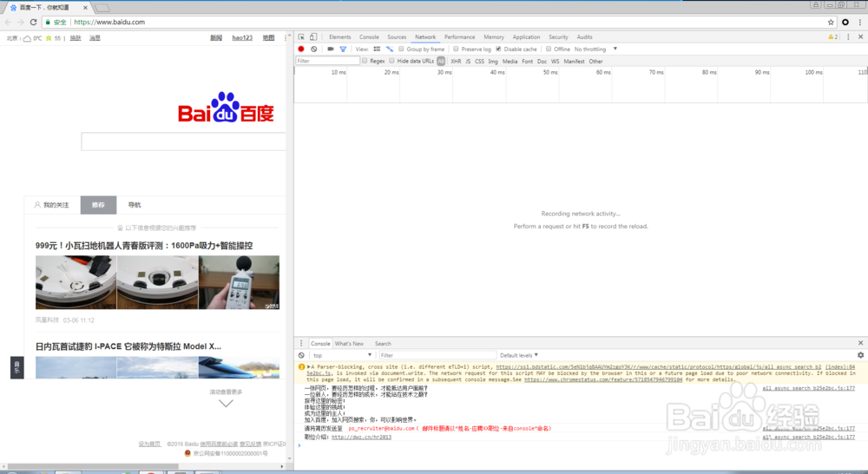Open the 导航 feed tab
The width and height of the screenshot is (868, 474).
pos(135,205)
